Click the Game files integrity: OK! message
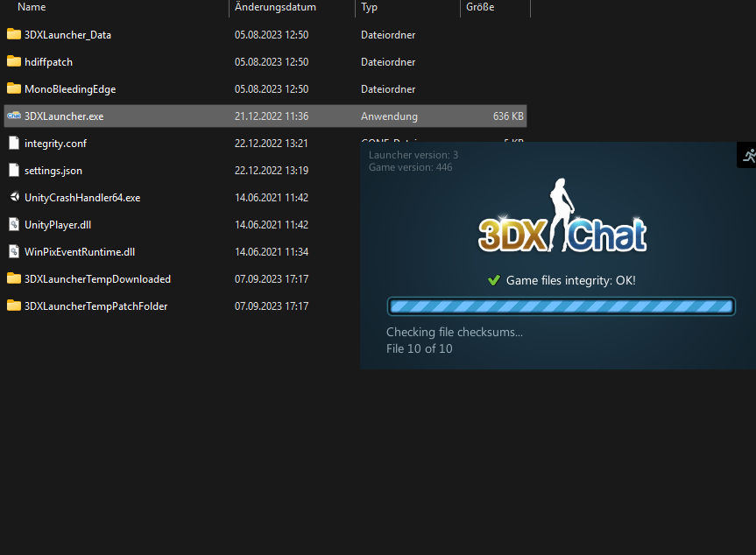Viewport: 756px width, 555px height. coord(571,280)
